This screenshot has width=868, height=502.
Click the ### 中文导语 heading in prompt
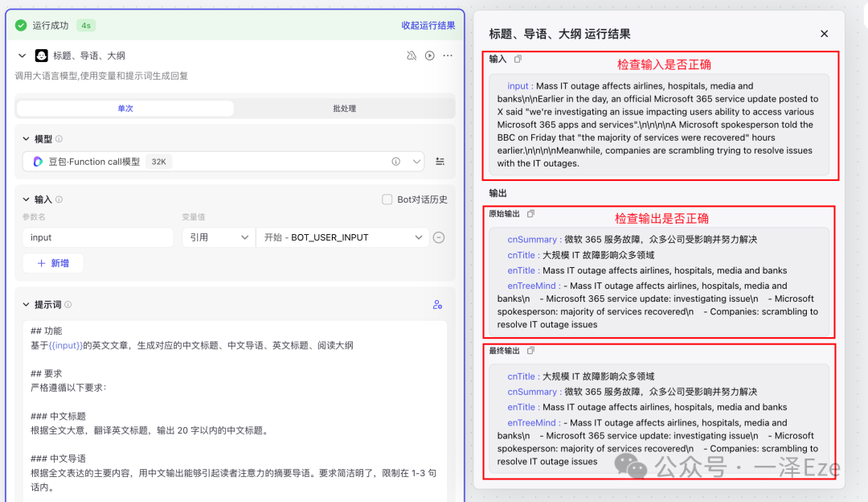[x=58, y=459]
